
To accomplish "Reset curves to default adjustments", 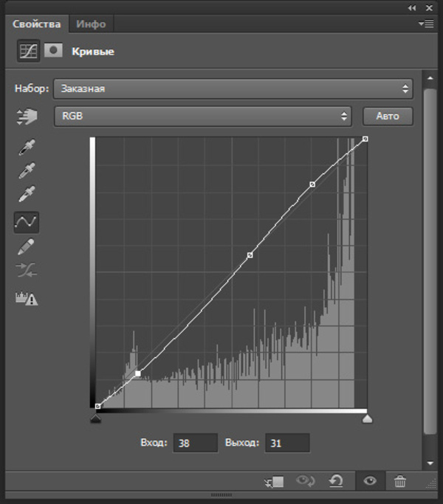I will coord(336,482).
